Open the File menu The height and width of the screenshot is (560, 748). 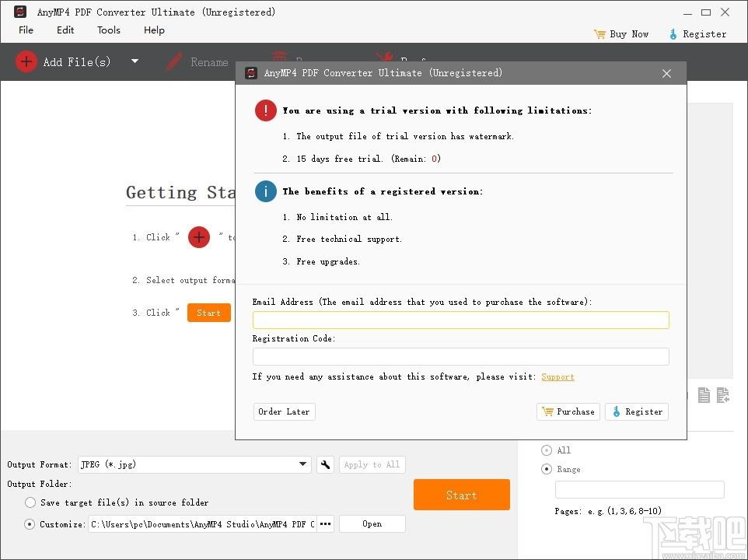click(26, 30)
